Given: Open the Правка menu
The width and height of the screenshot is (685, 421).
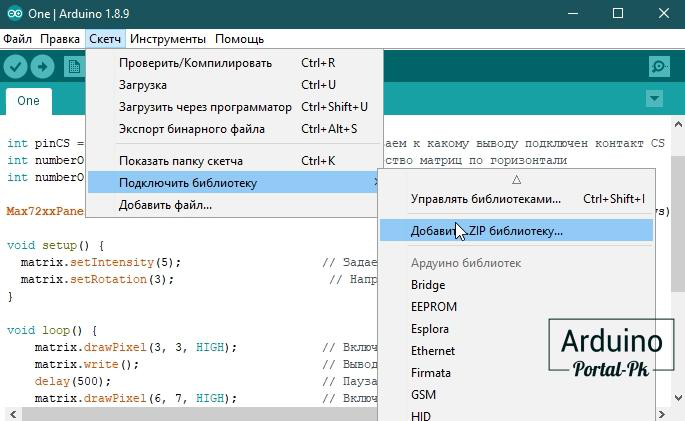Looking at the screenshot, I should pyautogui.click(x=60, y=39).
